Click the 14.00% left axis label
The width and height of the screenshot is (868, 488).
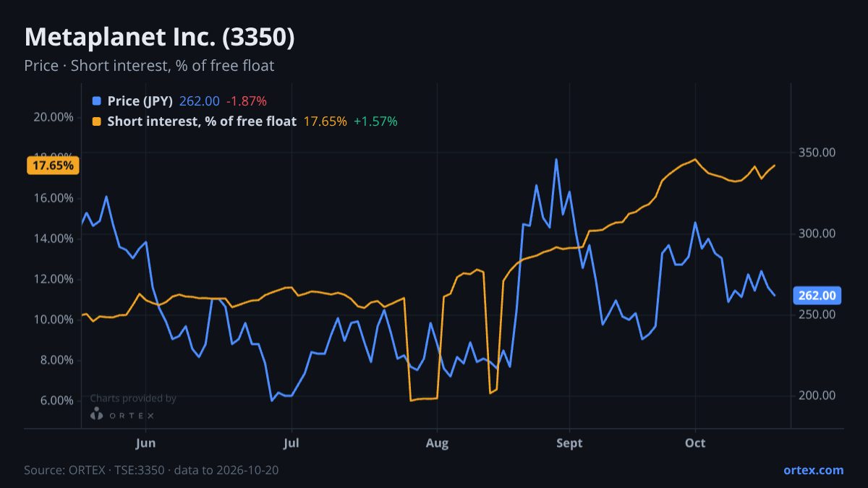coord(54,239)
